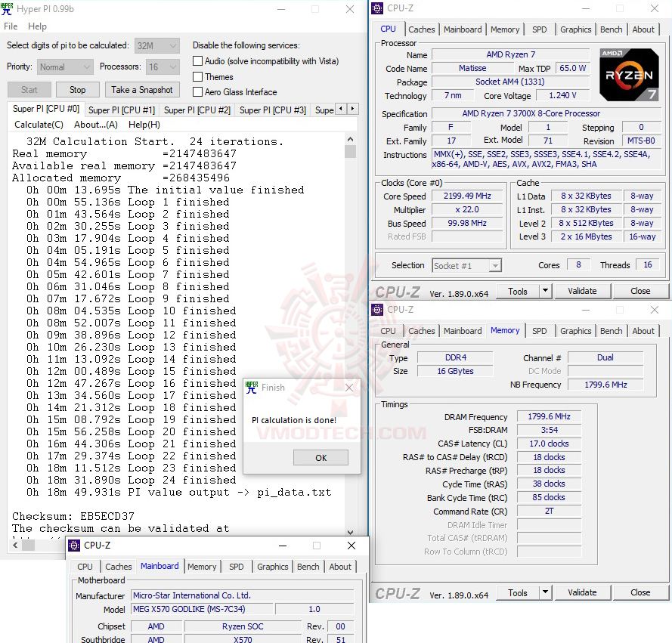Open the About...(A) menu
The height and width of the screenshot is (643, 672).
96,125
